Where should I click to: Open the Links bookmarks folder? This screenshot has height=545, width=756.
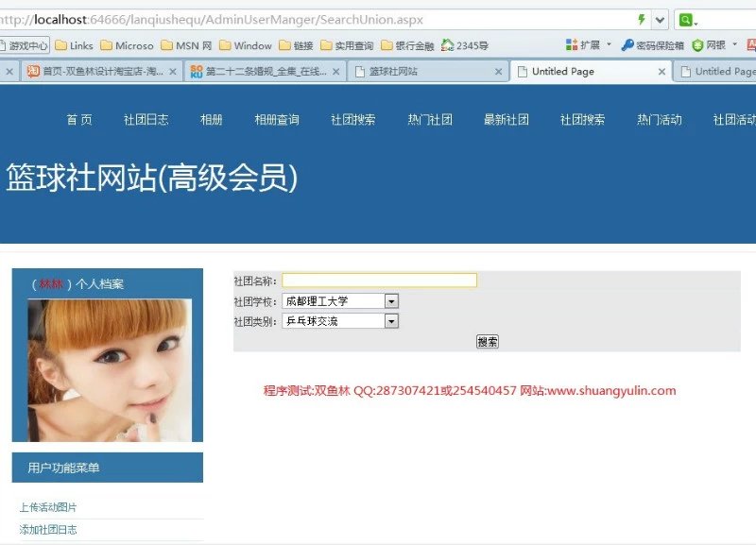74,45
